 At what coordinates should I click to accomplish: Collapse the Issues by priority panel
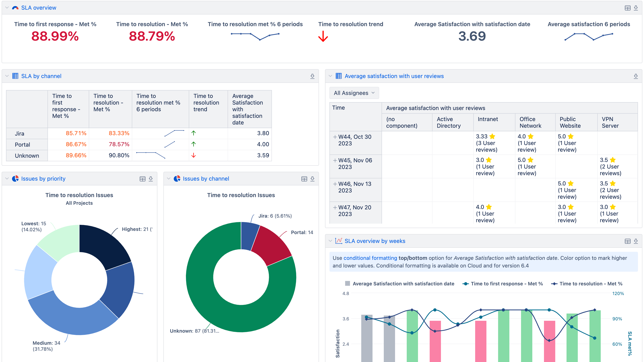7,179
